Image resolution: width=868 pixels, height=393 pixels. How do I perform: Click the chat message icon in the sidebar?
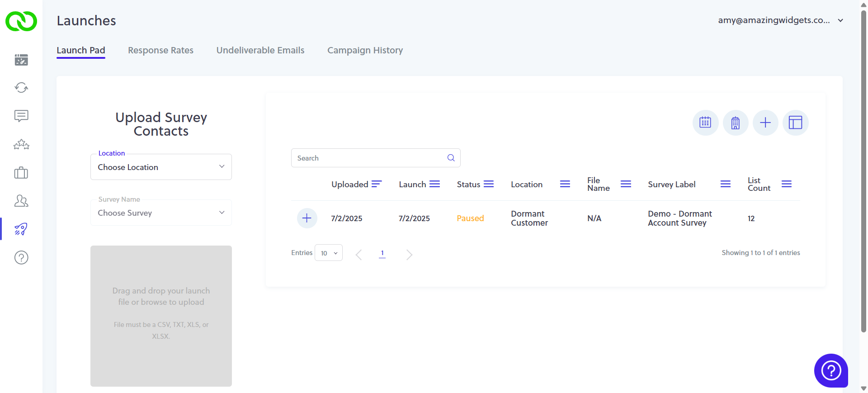(x=21, y=116)
